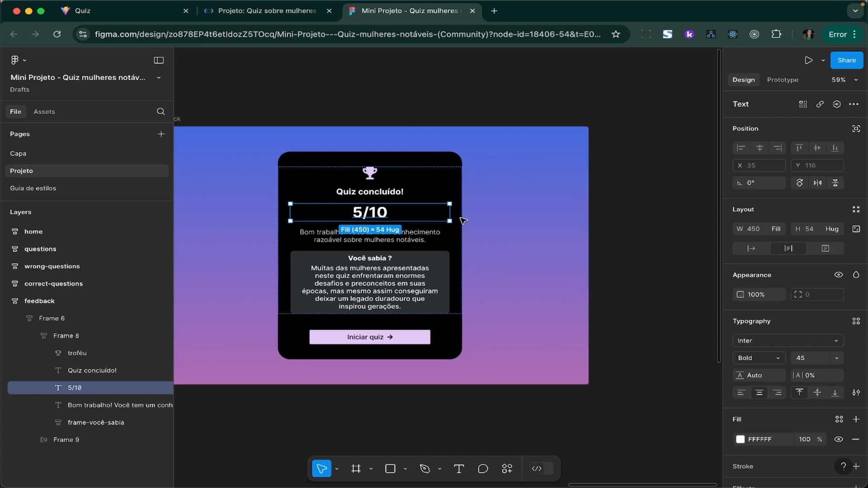The height and width of the screenshot is (488, 868).
Task: Toggle Appearance visibility eye icon
Action: tap(838, 275)
